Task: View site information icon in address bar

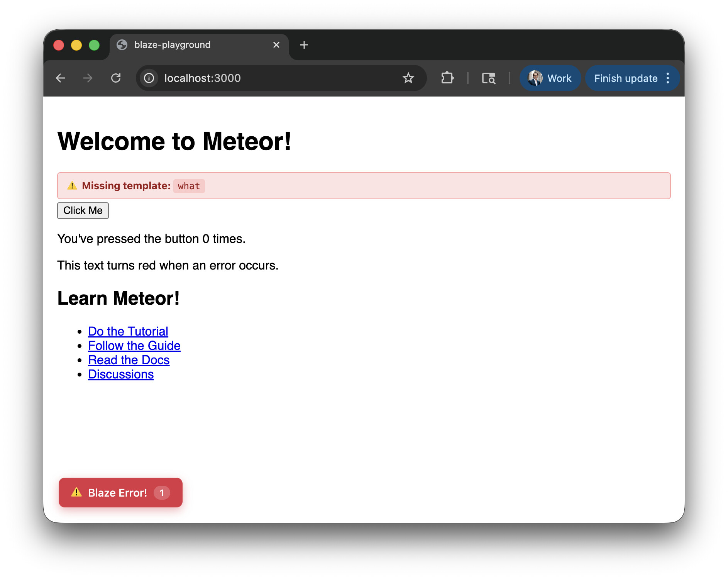Action: point(149,78)
